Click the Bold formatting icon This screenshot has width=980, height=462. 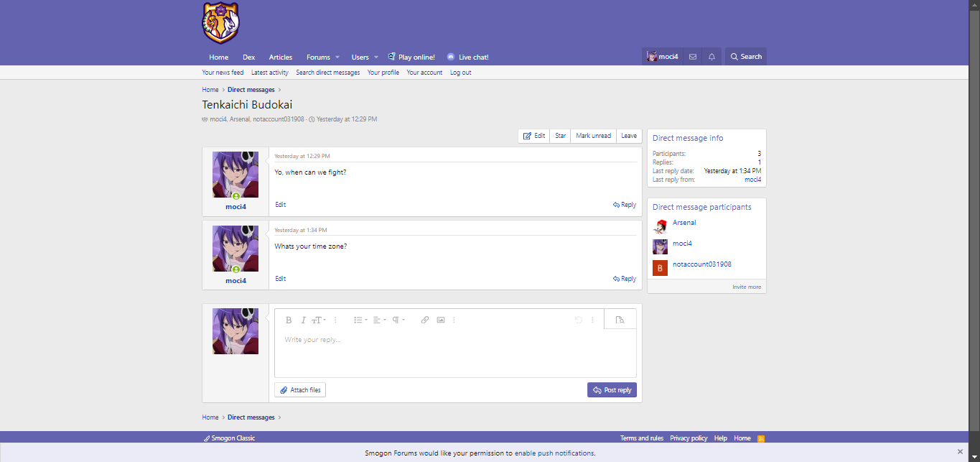289,320
